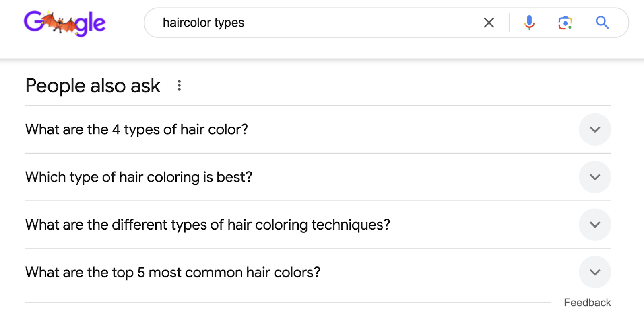Screen dimensions: 644x330
Task: Select the haircolor types search field text
Action: 203,23
